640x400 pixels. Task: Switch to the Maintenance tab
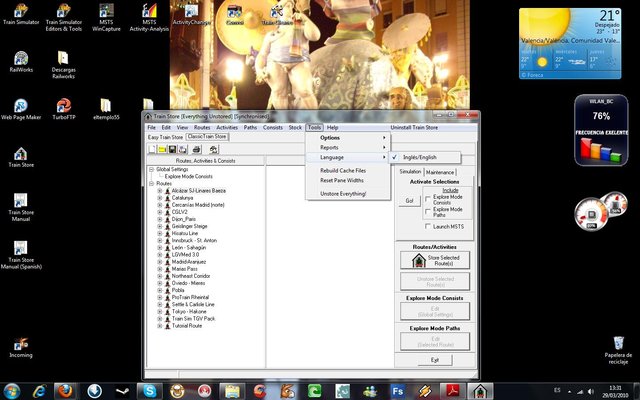pos(440,172)
